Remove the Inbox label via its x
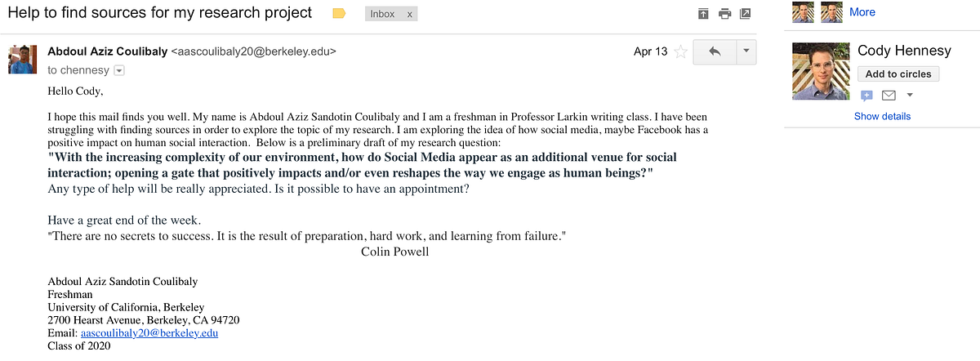 [x=409, y=14]
